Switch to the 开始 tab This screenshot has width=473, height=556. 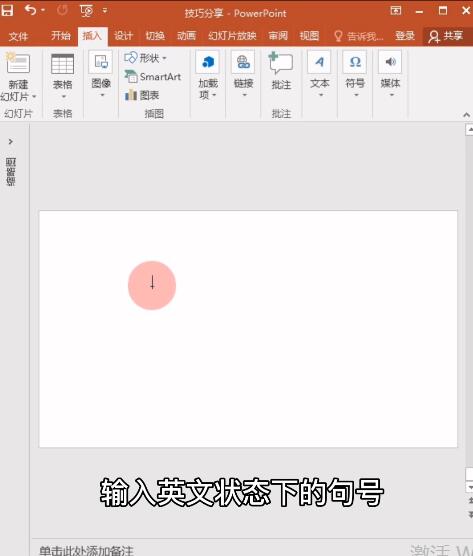point(61,35)
